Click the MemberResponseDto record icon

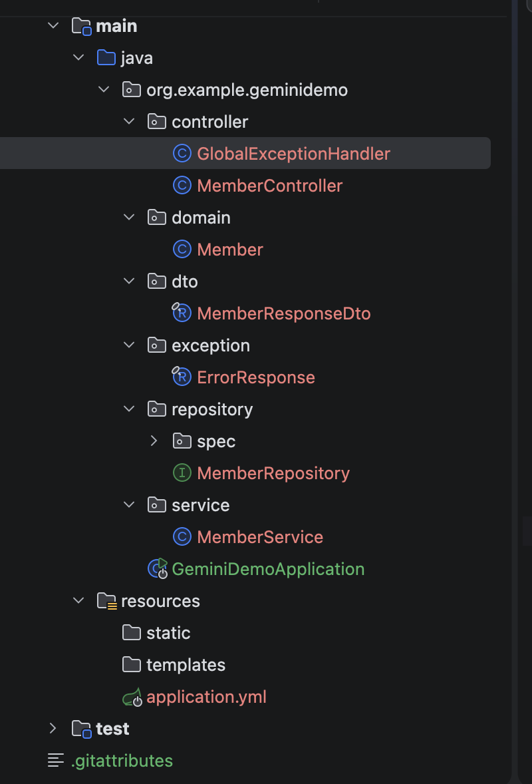point(182,313)
